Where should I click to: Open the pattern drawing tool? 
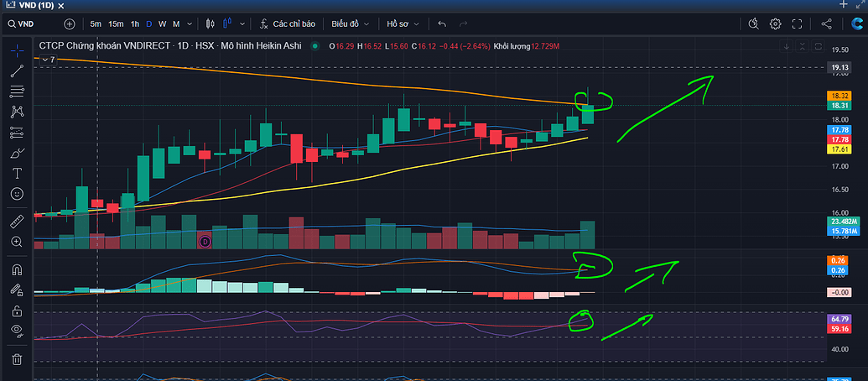(17, 112)
